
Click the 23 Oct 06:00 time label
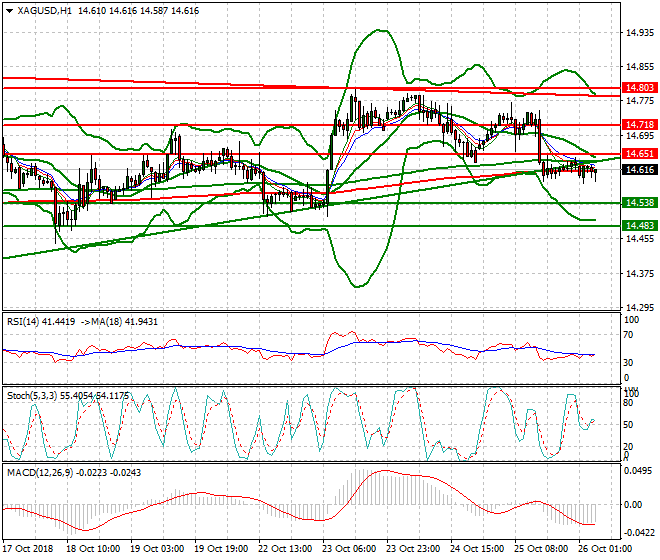349,549
